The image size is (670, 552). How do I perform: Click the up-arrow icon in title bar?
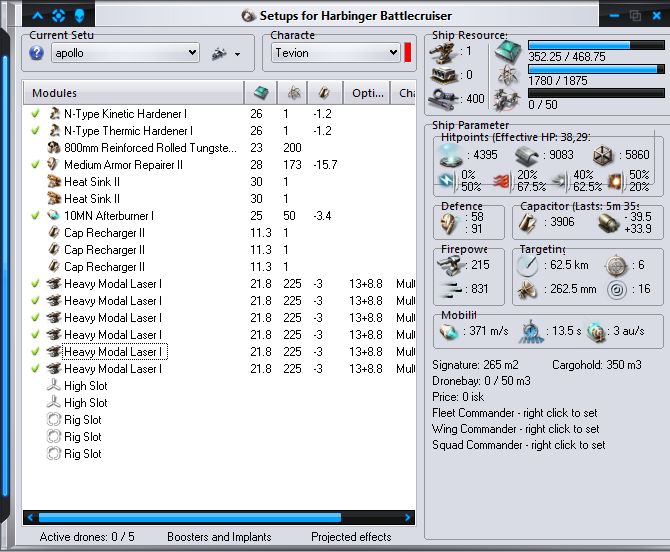[x=38, y=16]
